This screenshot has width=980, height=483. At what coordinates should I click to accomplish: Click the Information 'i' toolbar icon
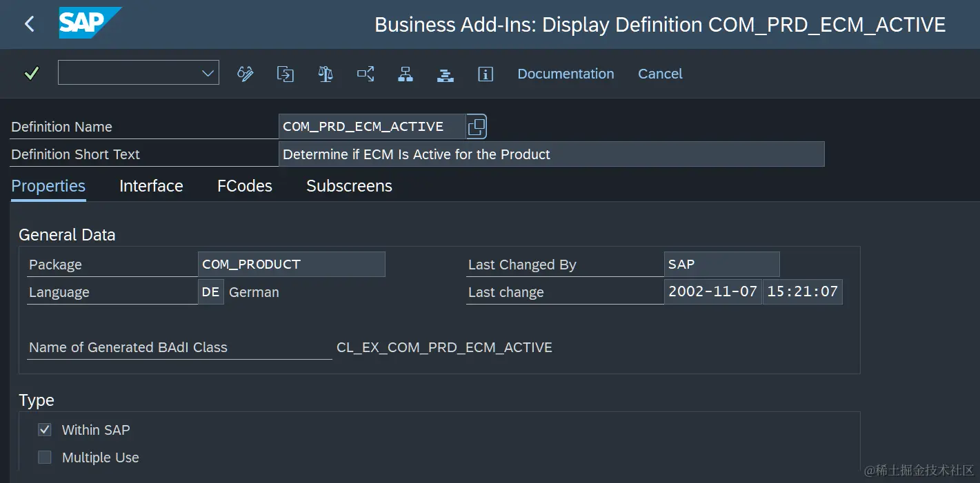point(486,74)
